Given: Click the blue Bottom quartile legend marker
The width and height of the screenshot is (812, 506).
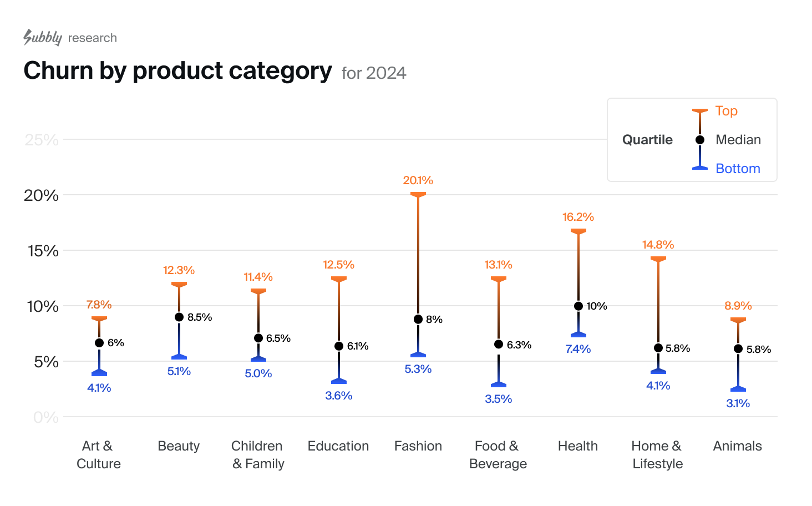Looking at the screenshot, I should (x=700, y=167).
